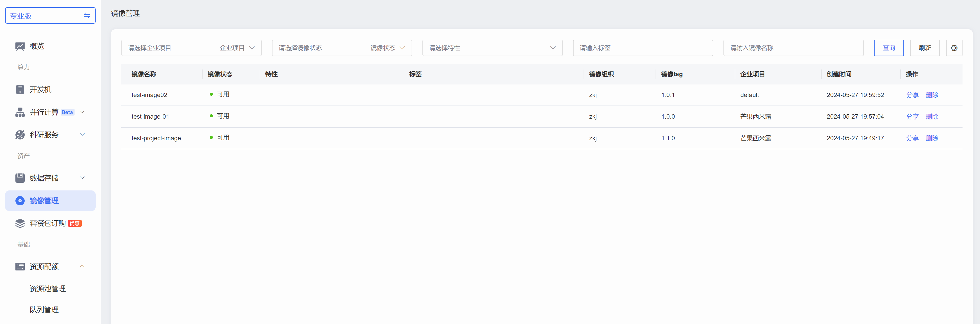980x324 pixels.
Task: Open the 专业版 edition selector
Action: [x=50, y=16]
